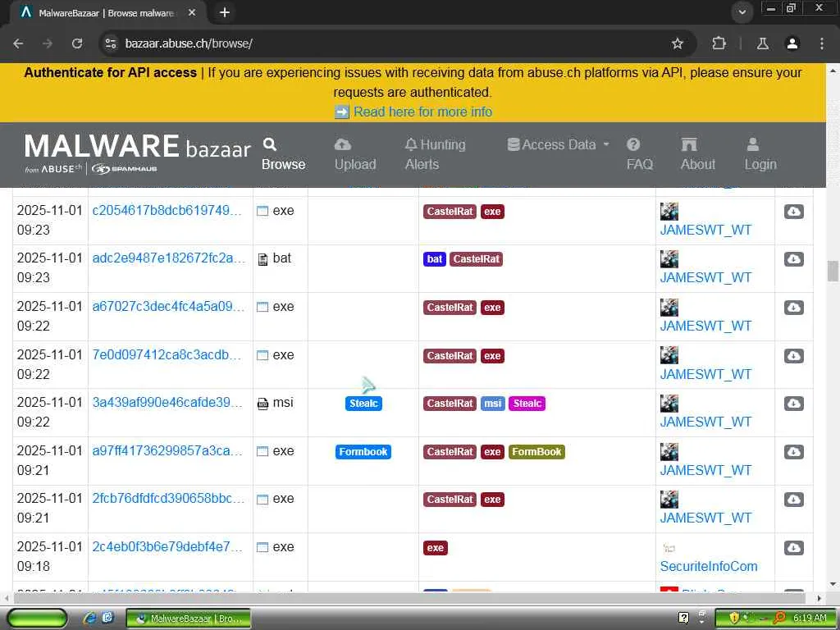Click the Start button on taskbar
840x630 pixels.
pyautogui.click(x=36, y=618)
